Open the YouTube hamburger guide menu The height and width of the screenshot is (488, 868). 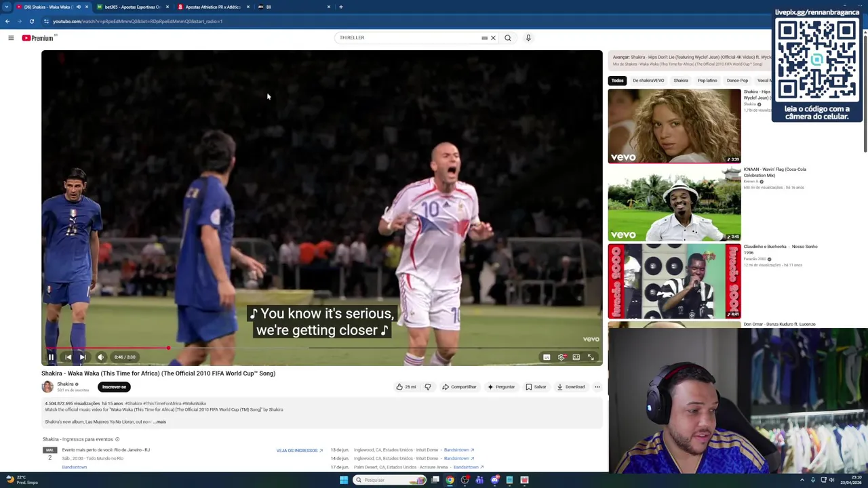(11, 38)
